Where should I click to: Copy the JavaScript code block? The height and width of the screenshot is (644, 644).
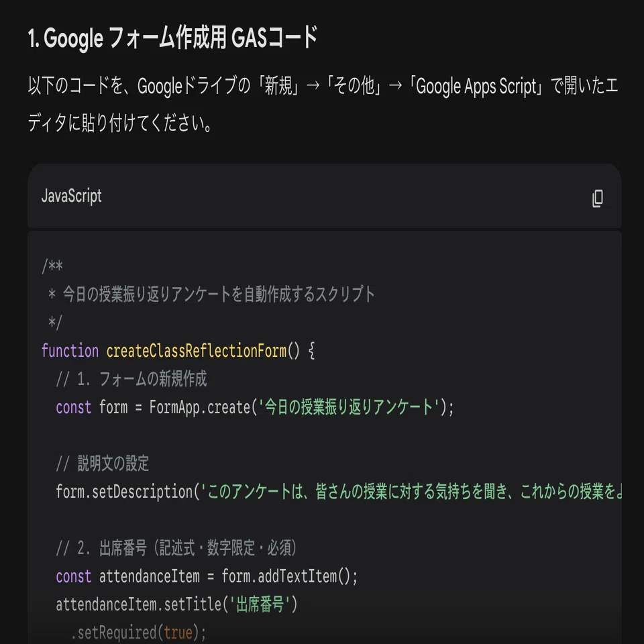(598, 199)
